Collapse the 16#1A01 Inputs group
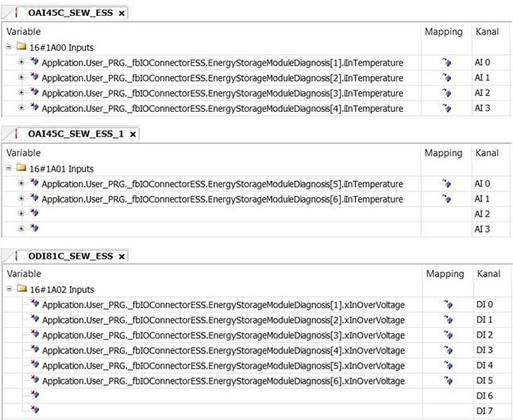 click(x=9, y=168)
